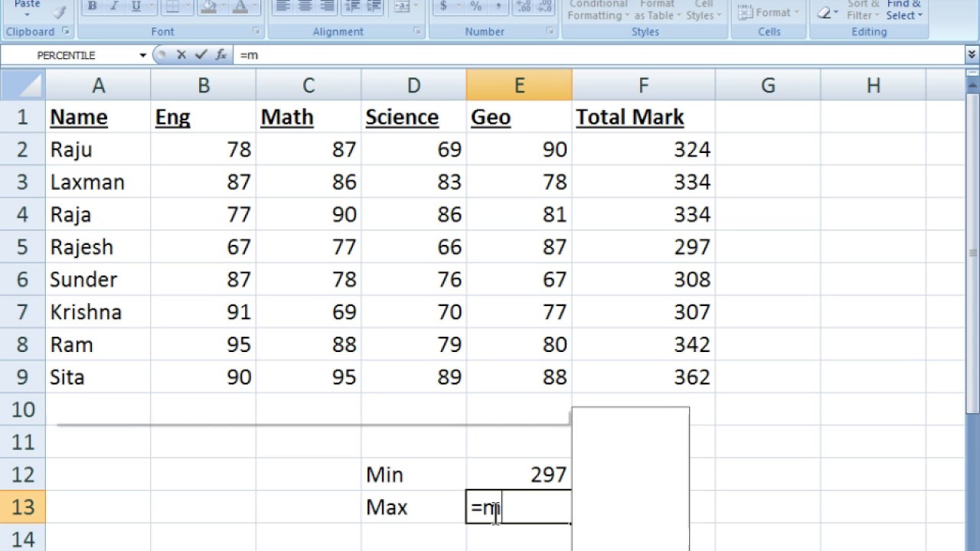This screenshot has width=980, height=551.
Task: Align text right
Action: [x=327, y=7]
